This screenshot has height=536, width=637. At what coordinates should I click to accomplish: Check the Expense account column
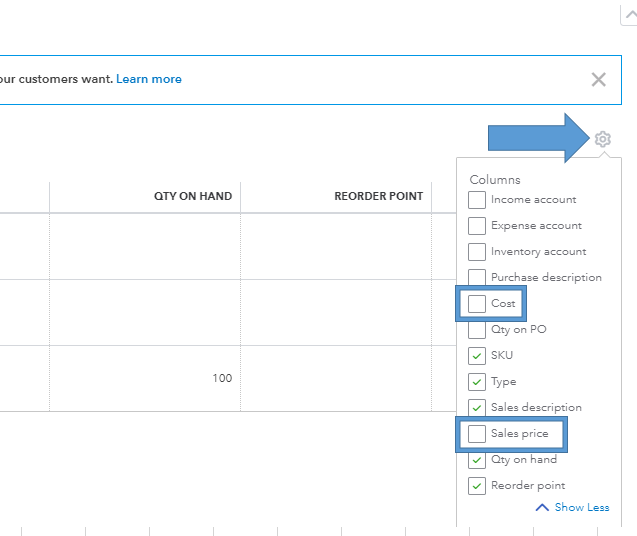pyautogui.click(x=477, y=226)
